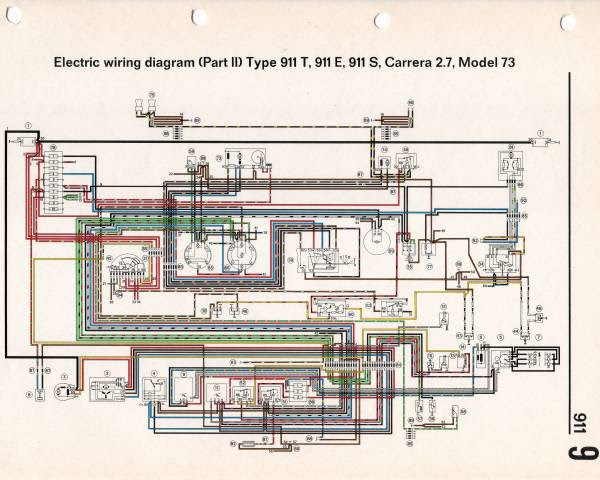Select the round instrument symbol right of center
The height and width of the screenshot is (480, 600).
(378, 242)
